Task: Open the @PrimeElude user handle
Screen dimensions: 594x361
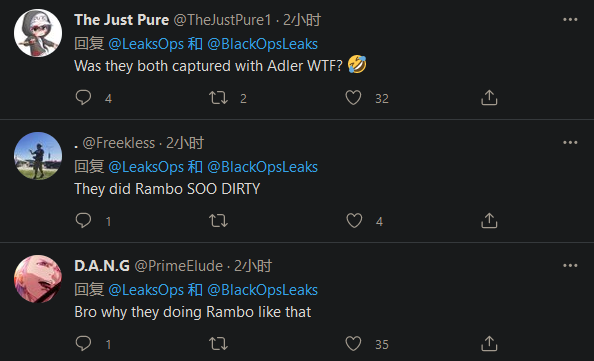Action: tap(178, 266)
